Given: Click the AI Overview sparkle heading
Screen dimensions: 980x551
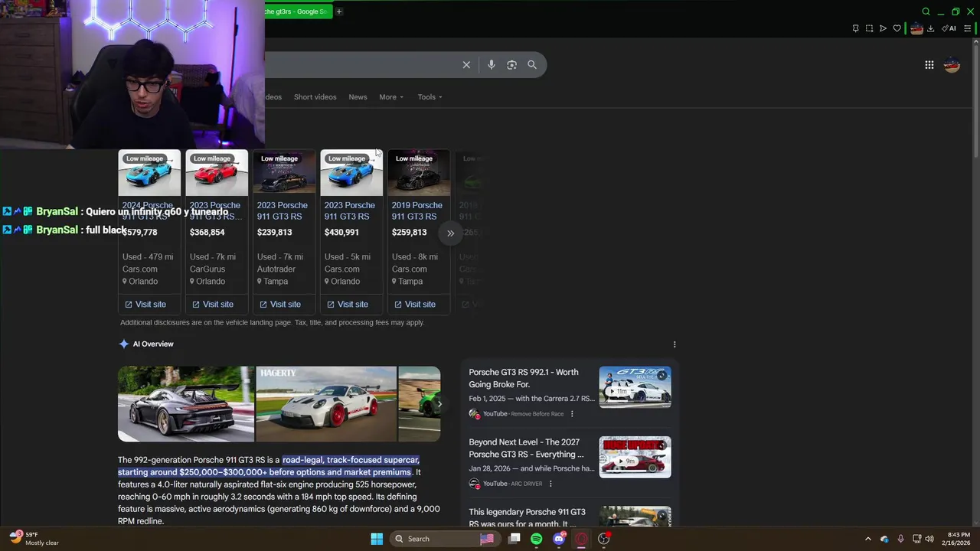Looking at the screenshot, I should [146, 344].
